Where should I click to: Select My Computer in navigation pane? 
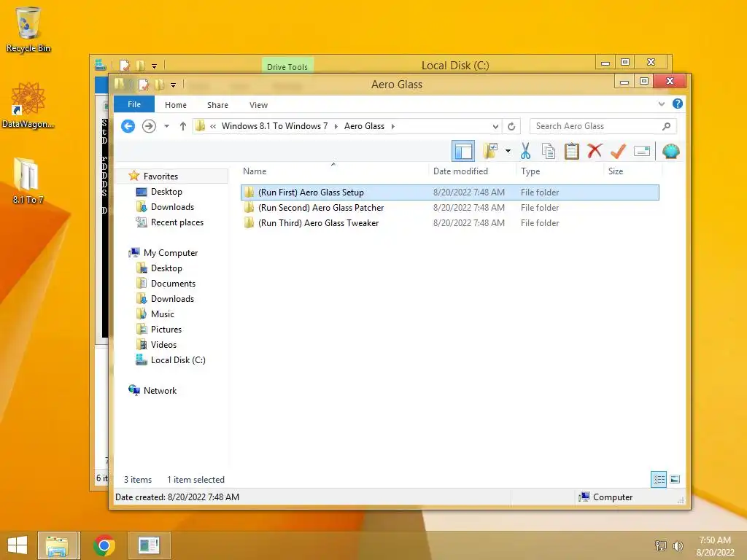171,253
